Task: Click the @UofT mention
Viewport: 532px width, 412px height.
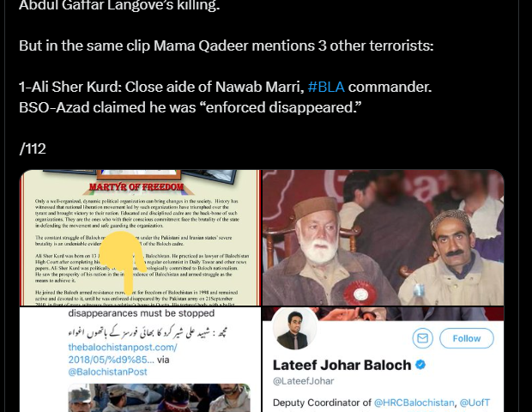Action: (x=475, y=403)
